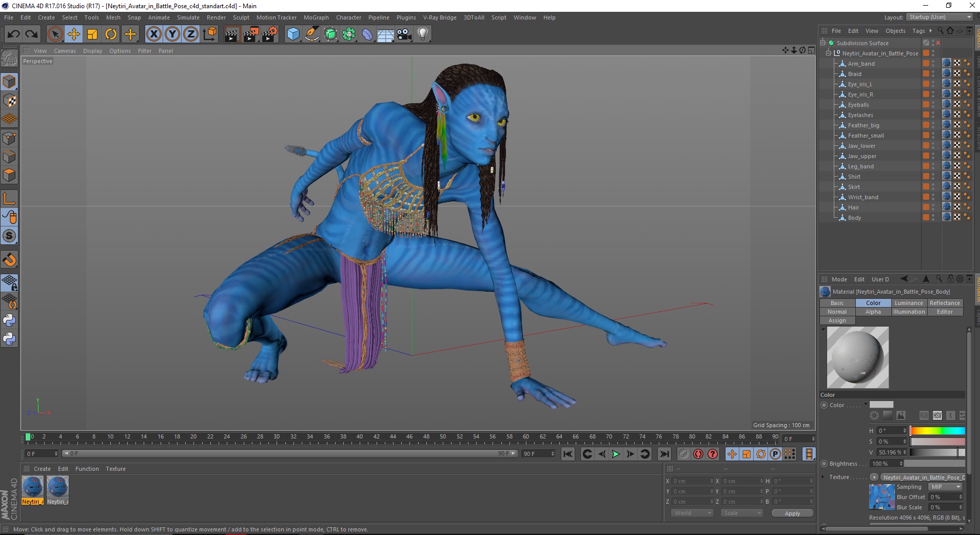
Task: Open the V-Ray Bridge menu
Action: coord(440,17)
